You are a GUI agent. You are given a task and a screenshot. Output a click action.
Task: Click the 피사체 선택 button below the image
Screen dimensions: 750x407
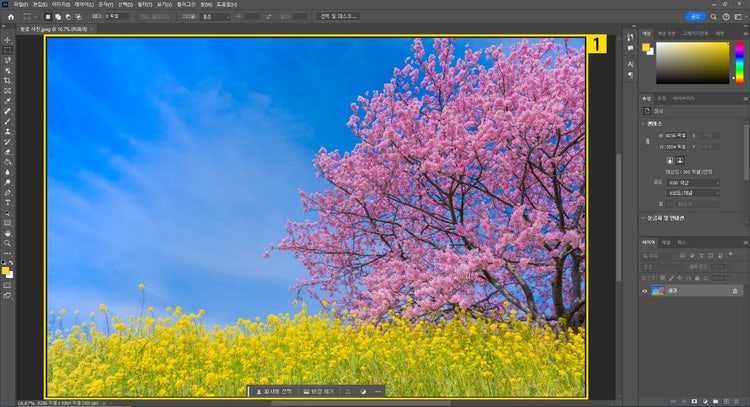273,391
